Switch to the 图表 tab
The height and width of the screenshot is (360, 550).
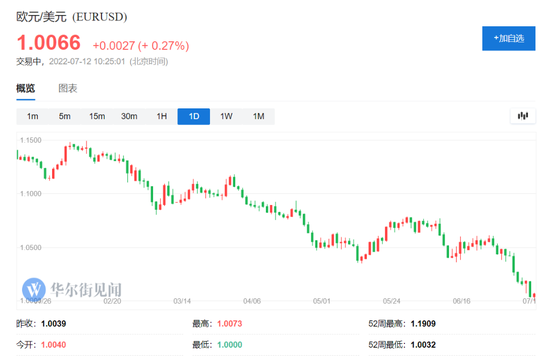[68, 88]
